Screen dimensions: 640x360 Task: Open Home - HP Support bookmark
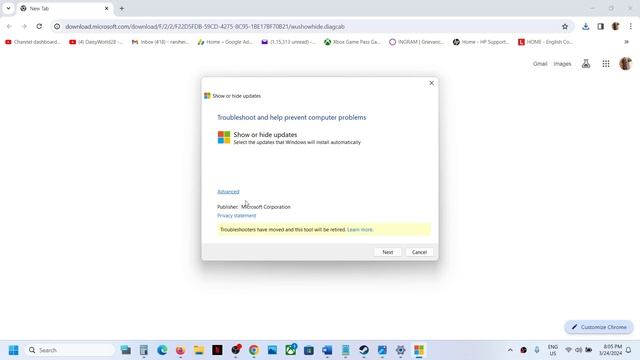(481, 42)
